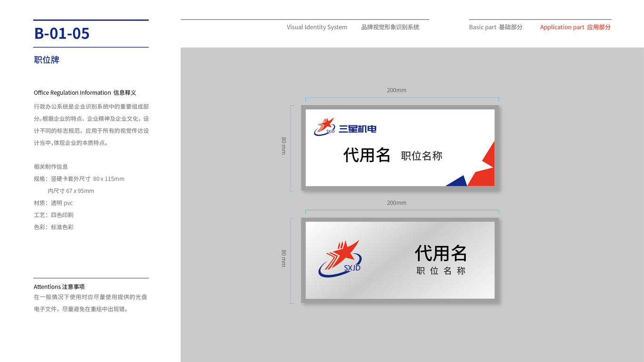Click the header text Visual Identity System
This screenshot has height=362, width=644.
(317, 27)
